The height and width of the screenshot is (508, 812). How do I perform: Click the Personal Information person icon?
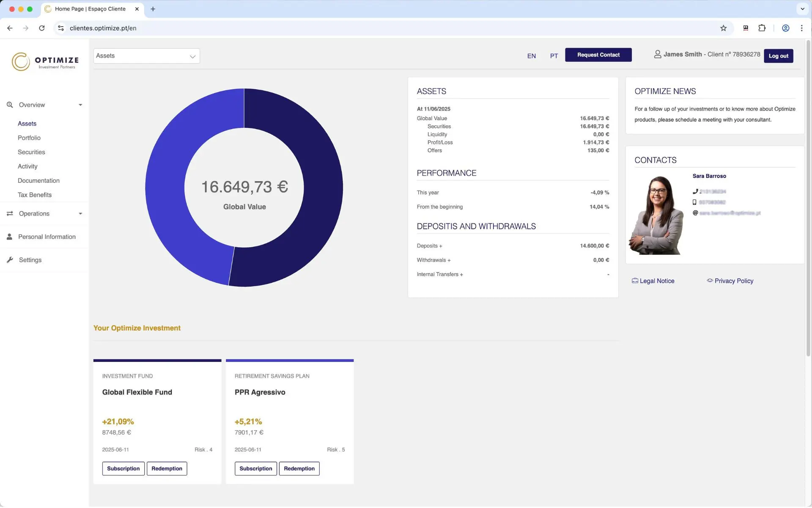tap(9, 237)
